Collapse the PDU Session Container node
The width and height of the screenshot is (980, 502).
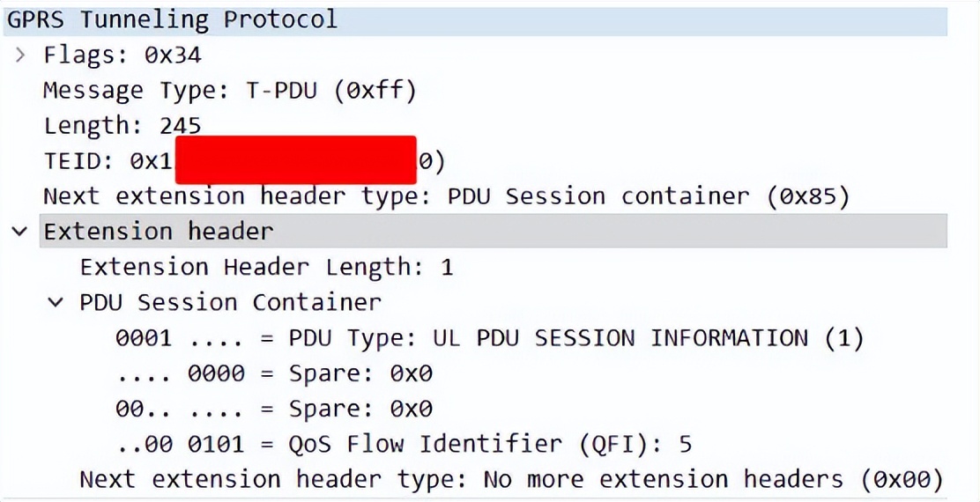point(56,302)
